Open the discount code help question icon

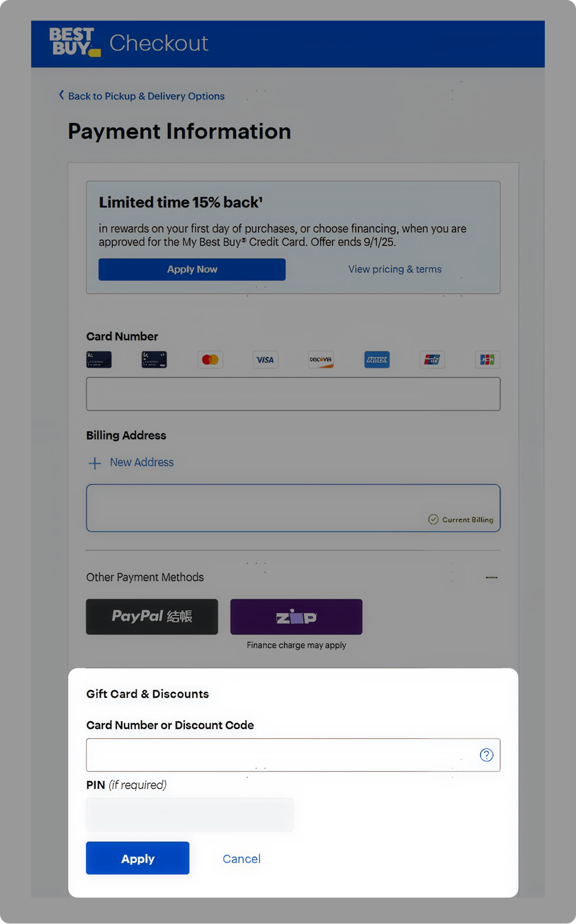[x=487, y=755]
